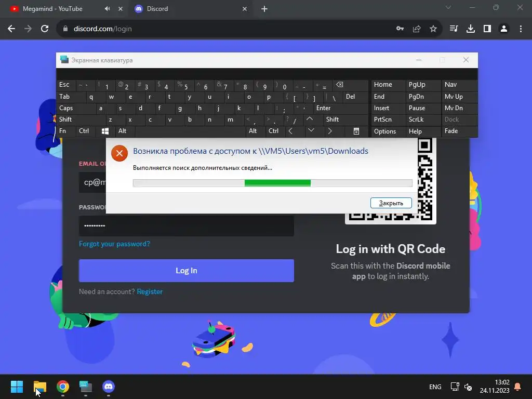Open on-screen keyboard taskbar icon
The image size is (532, 399).
86,387
